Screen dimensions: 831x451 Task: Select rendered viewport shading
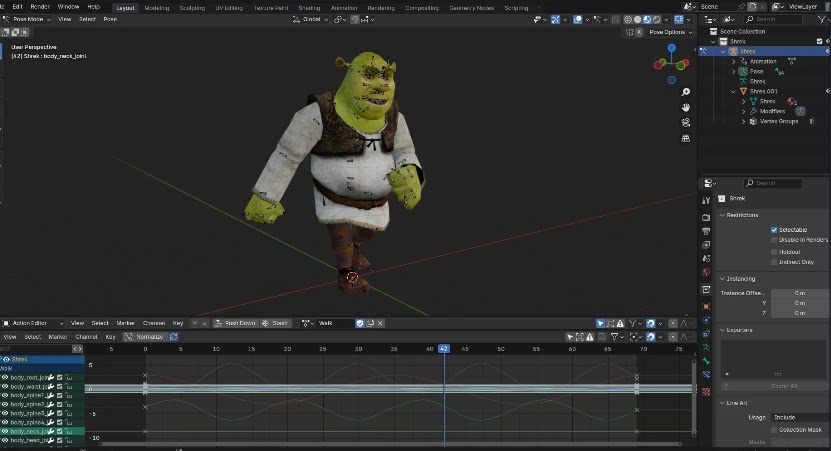(x=657, y=20)
